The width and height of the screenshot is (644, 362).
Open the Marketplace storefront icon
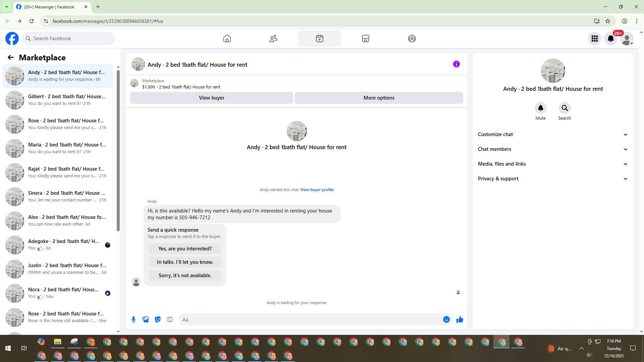pyautogui.click(x=366, y=39)
